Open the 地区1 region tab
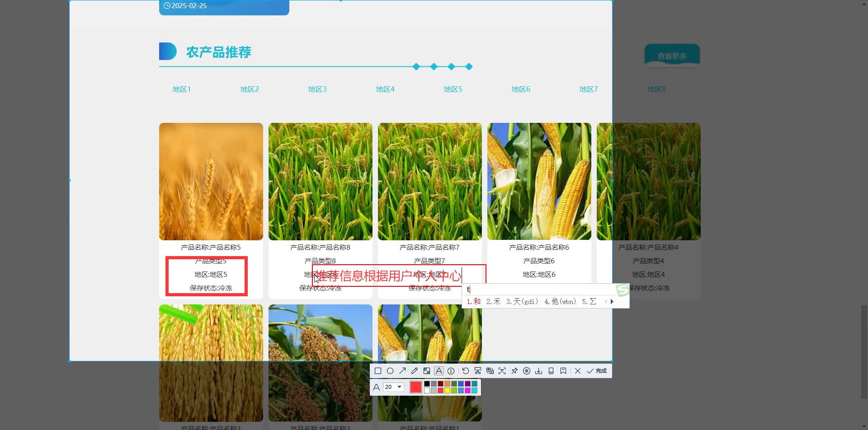 [x=182, y=89]
